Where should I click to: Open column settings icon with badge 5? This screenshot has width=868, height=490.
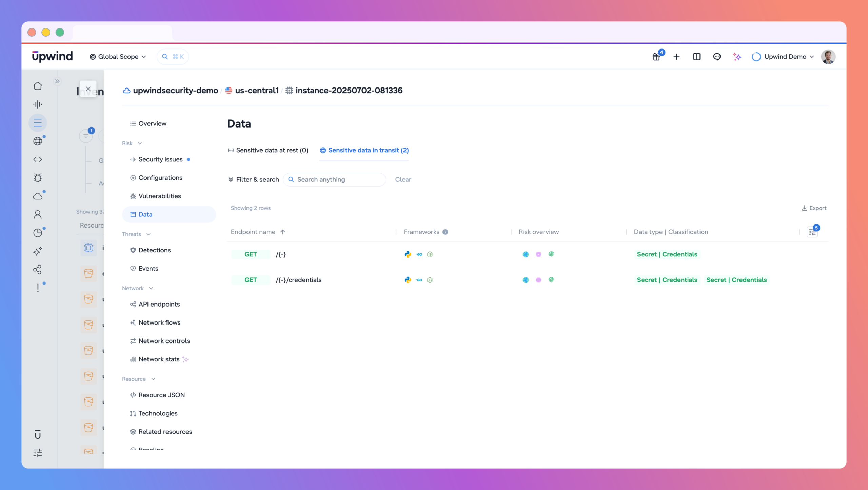[812, 232]
